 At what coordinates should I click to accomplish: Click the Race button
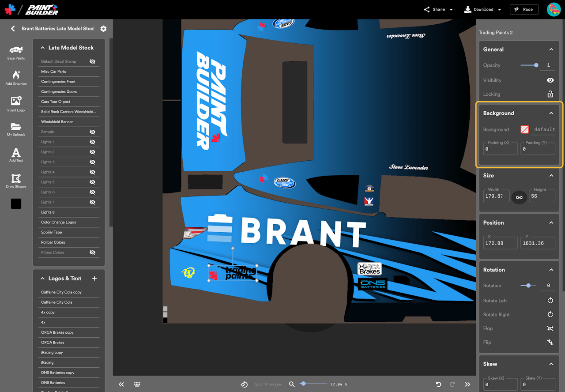524,9
